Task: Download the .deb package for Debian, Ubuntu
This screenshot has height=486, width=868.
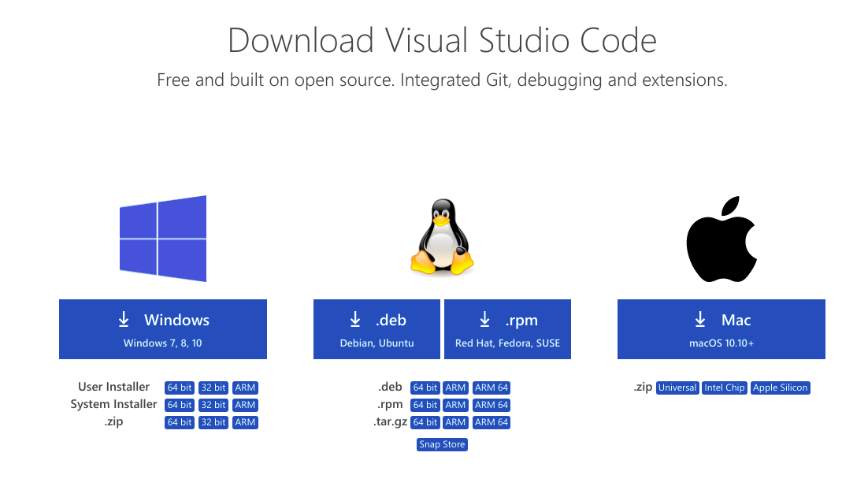Action: click(377, 329)
